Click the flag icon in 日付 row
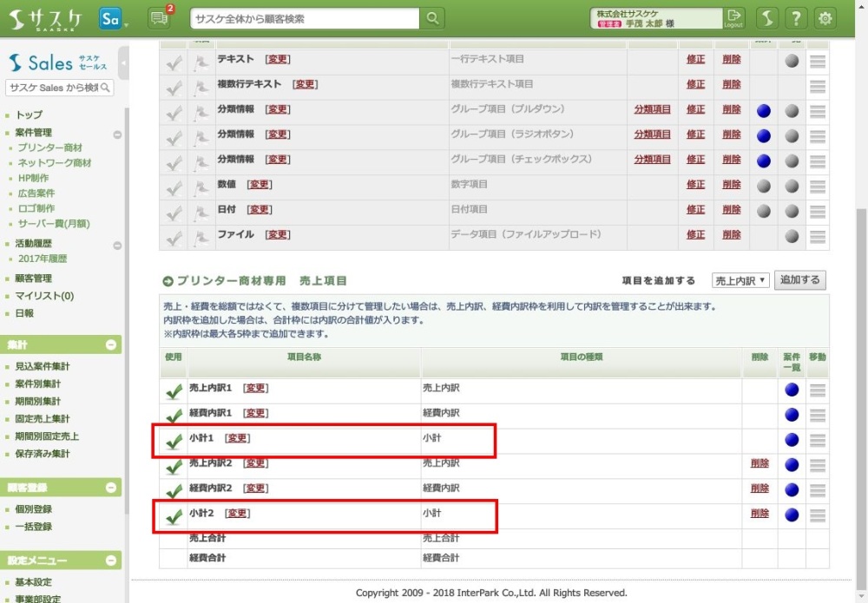868x603 pixels. pos(201,213)
